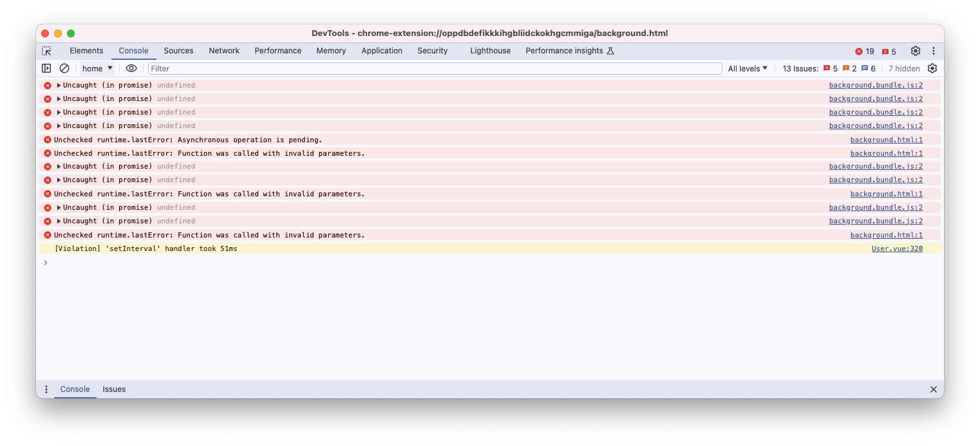
Task: Focus the console Filter text field
Action: pos(435,68)
